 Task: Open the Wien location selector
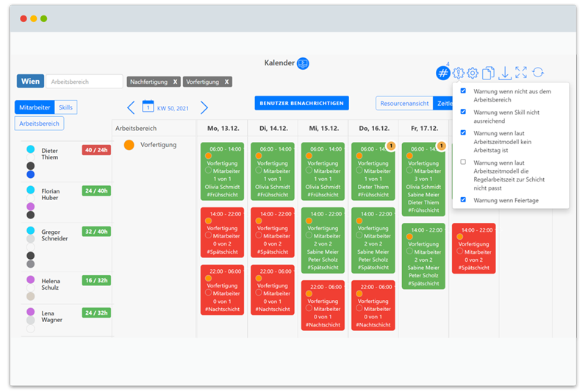click(30, 82)
